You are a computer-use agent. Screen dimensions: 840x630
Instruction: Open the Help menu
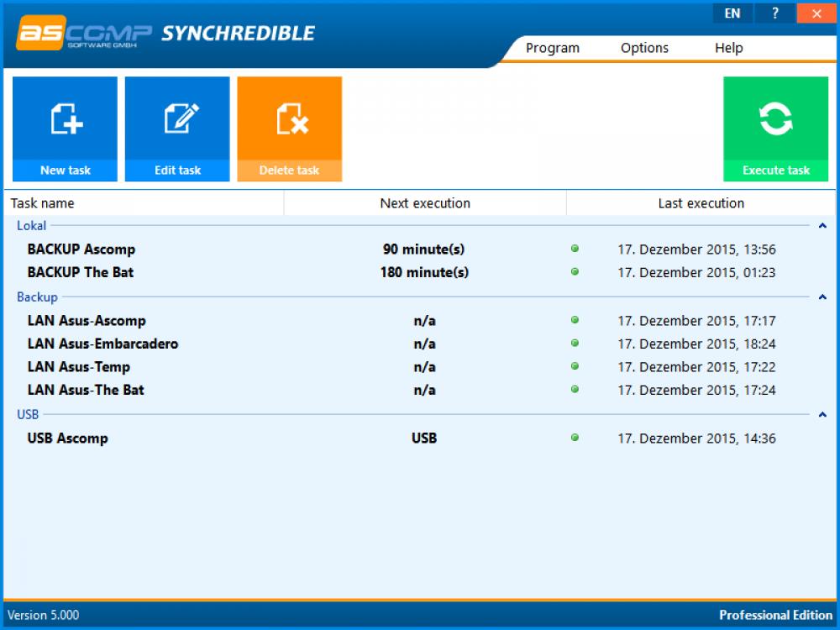[x=728, y=48]
